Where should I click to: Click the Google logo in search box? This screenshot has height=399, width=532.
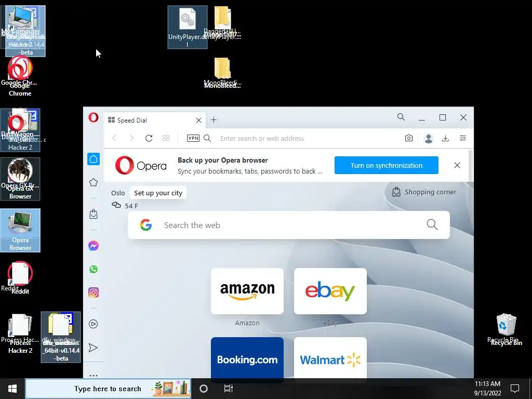click(x=146, y=225)
